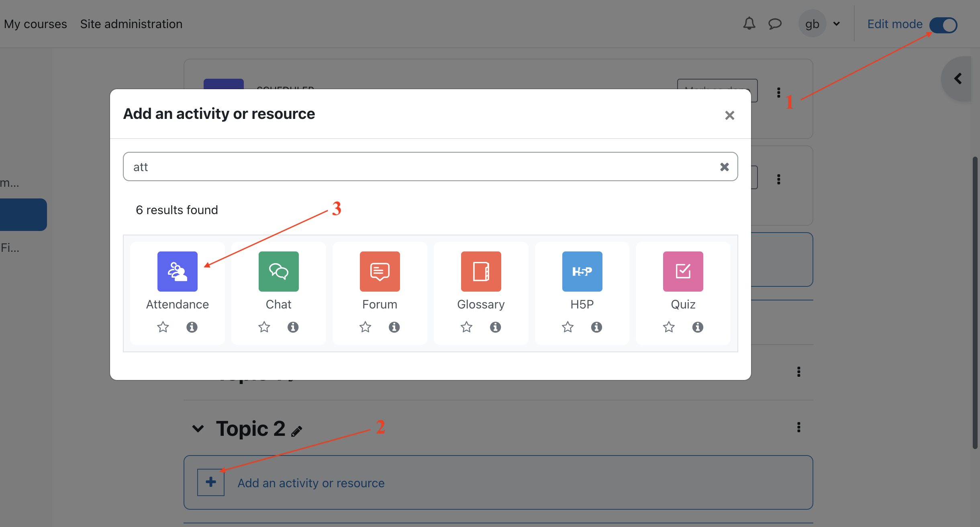Screen dimensions: 980x527
Task: Choose the Chat activity icon
Action: tap(278, 272)
